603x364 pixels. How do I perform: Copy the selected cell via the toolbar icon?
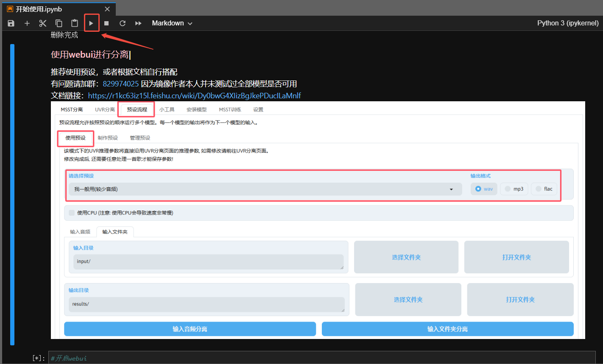[x=59, y=23]
